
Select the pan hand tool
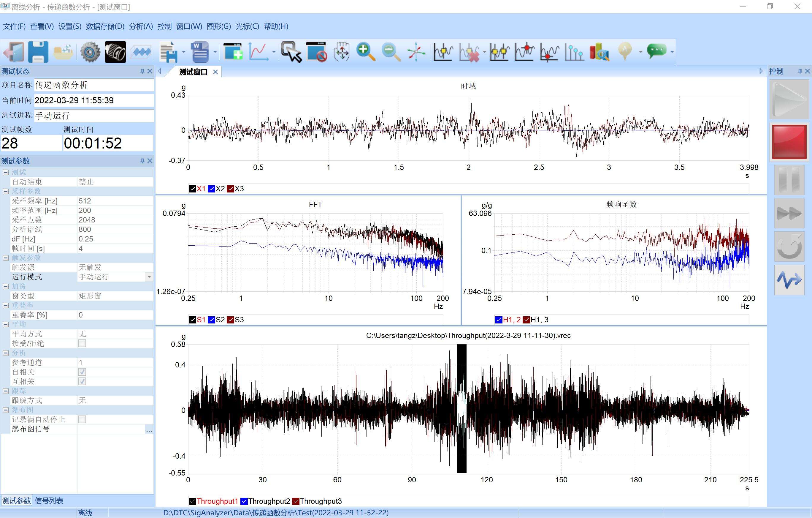342,52
